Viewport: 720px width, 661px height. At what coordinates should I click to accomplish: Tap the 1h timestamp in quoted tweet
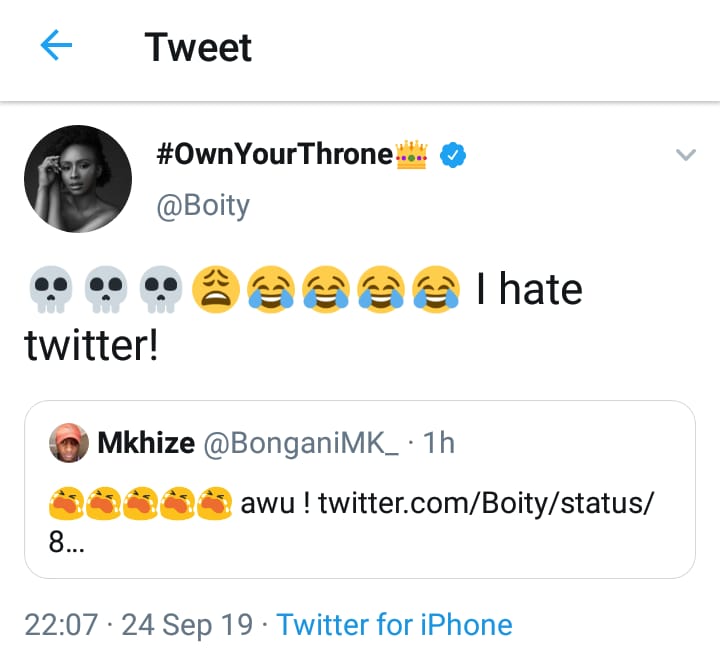click(x=439, y=443)
